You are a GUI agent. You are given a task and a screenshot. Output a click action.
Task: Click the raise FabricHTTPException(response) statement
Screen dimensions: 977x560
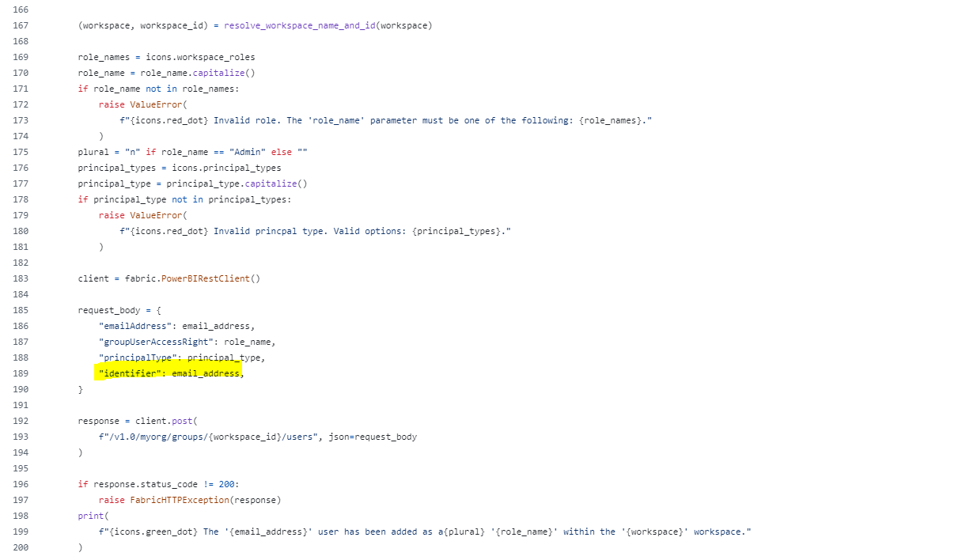190,500
